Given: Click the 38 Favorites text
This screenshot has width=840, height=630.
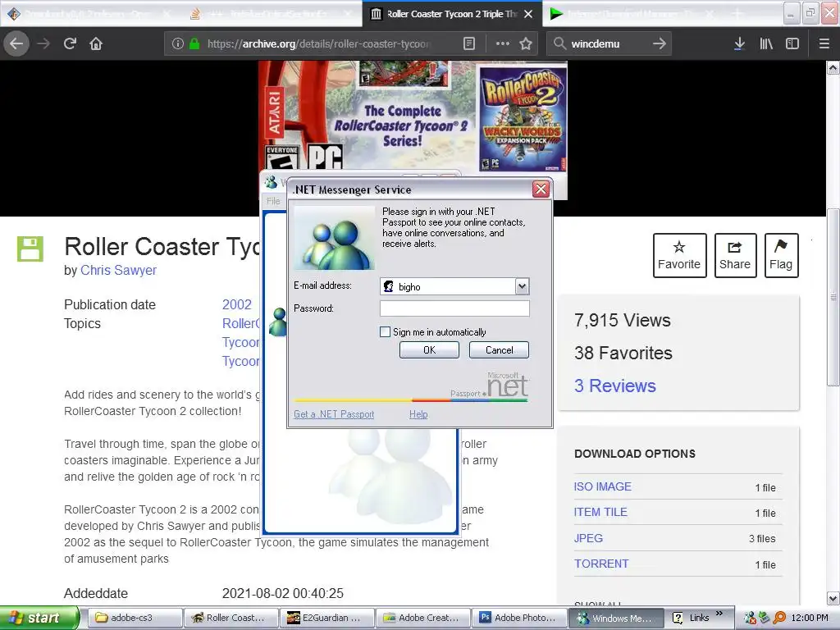Looking at the screenshot, I should 623,353.
